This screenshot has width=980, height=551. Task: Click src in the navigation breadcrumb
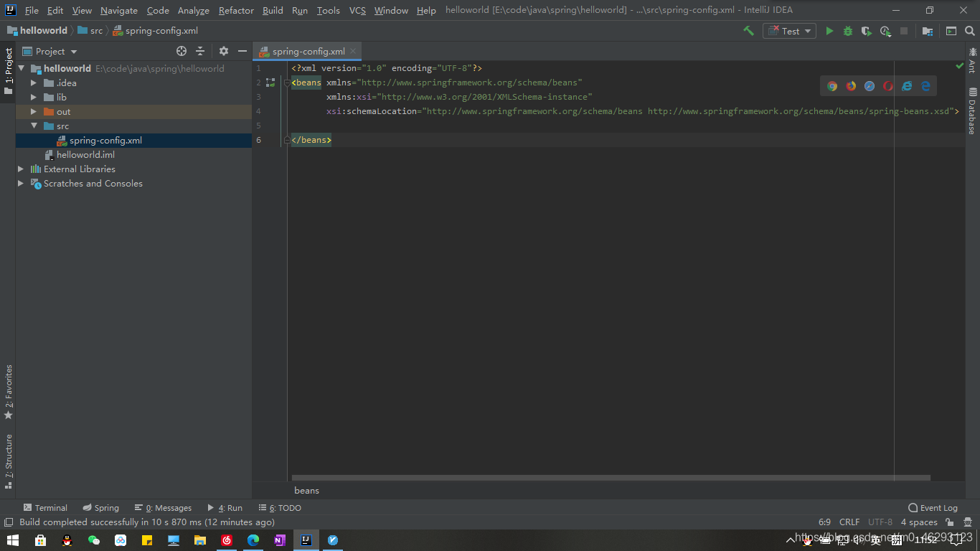tap(90, 30)
